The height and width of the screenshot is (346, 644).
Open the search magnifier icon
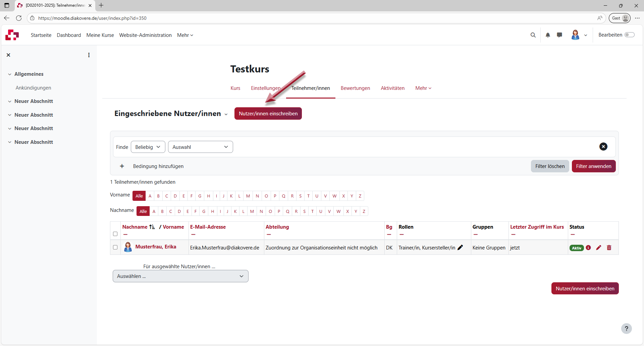click(533, 35)
